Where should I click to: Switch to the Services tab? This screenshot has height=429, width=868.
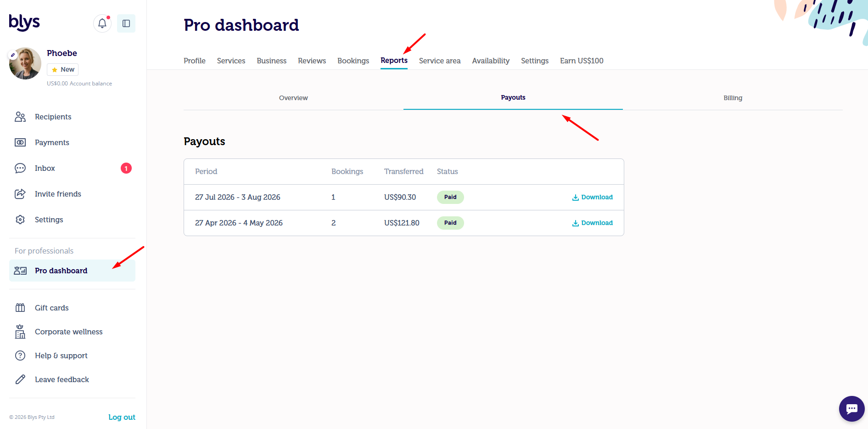tap(231, 61)
